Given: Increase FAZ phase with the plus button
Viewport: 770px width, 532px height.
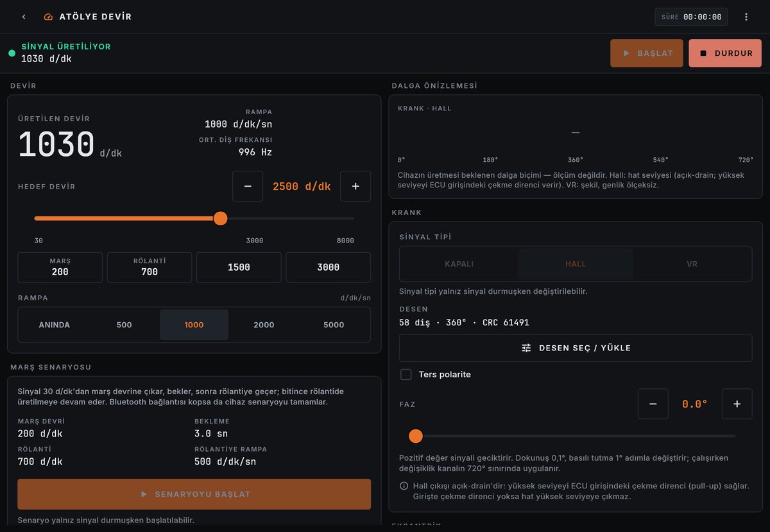Looking at the screenshot, I should point(737,404).
